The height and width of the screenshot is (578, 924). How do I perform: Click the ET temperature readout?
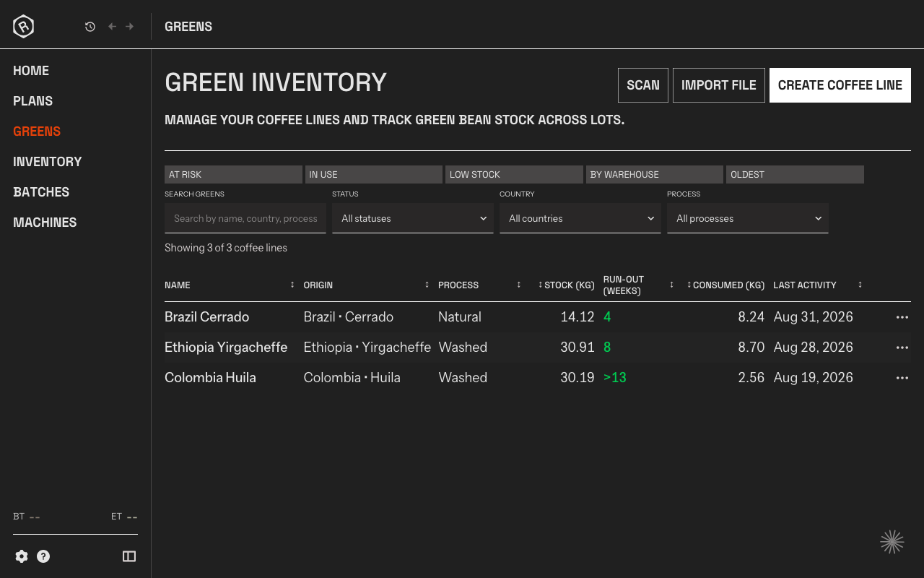124,517
